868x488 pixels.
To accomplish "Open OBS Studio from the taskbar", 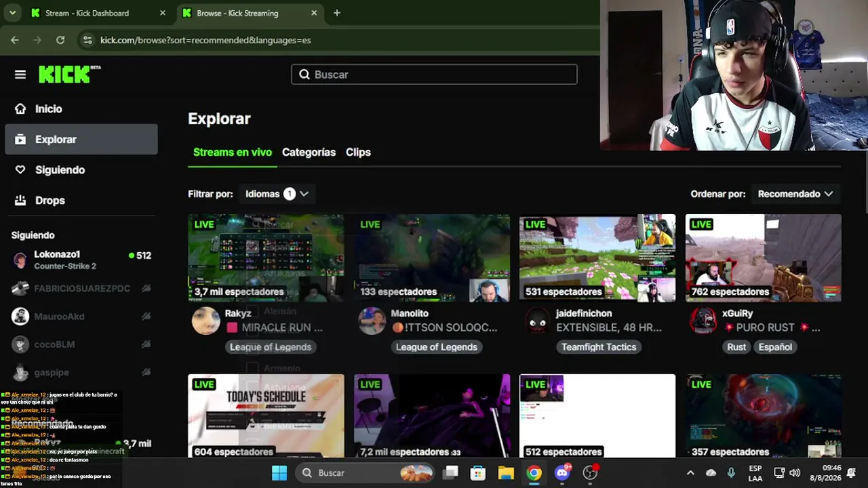I will pyautogui.click(x=591, y=473).
